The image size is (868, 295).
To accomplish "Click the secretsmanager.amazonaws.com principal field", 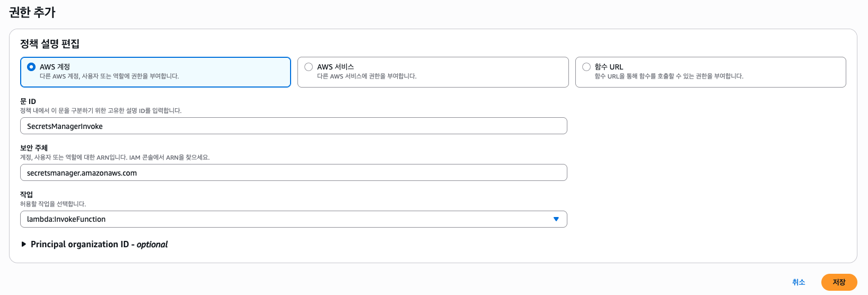I will pos(293,173).
